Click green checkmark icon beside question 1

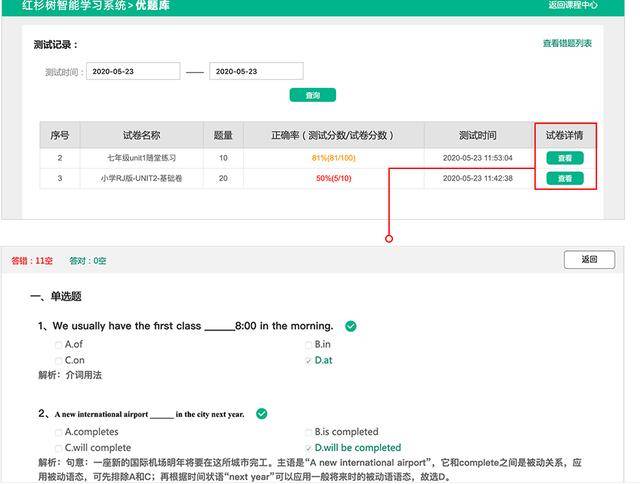tap(350, 326)
